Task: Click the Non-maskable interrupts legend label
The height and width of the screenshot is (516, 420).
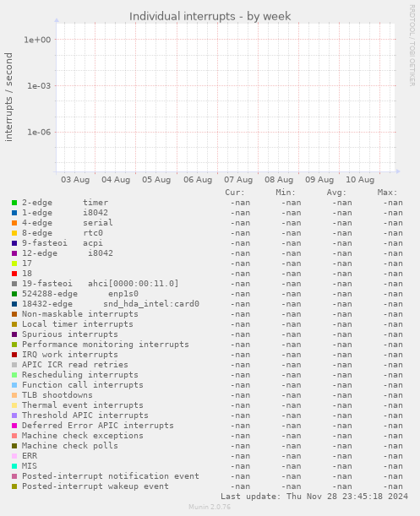Action: click(80, 314)
